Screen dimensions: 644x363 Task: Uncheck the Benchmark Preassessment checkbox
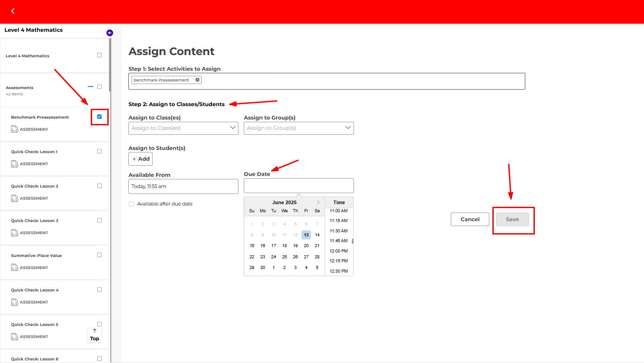99,117
